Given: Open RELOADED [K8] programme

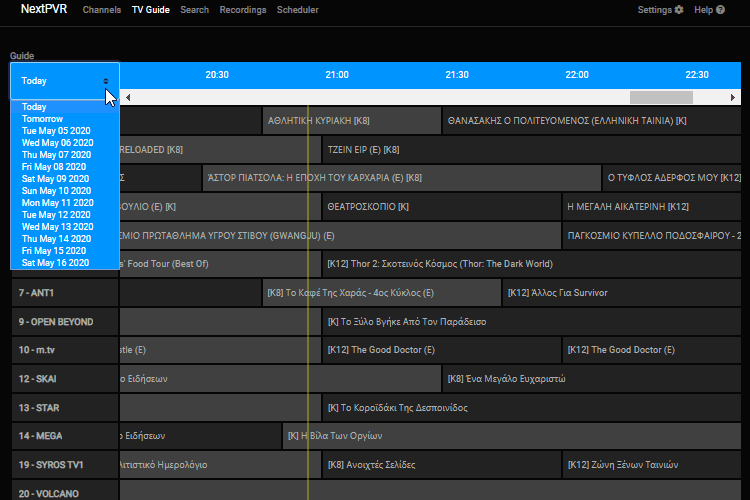Looking at the screenshot, I should [x=220, y=150].
